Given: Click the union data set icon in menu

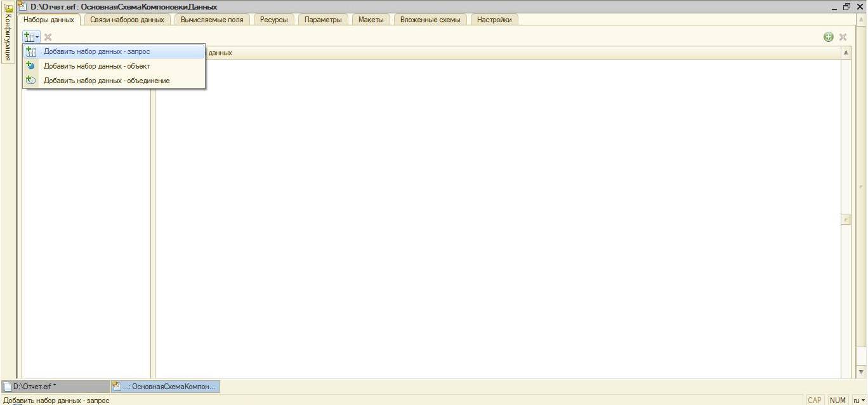Looking at the screenshot, I should tap(30, 81).
